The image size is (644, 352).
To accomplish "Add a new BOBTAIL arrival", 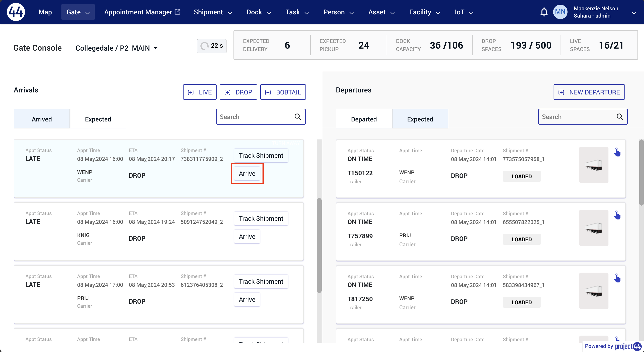I will [283, 92].
